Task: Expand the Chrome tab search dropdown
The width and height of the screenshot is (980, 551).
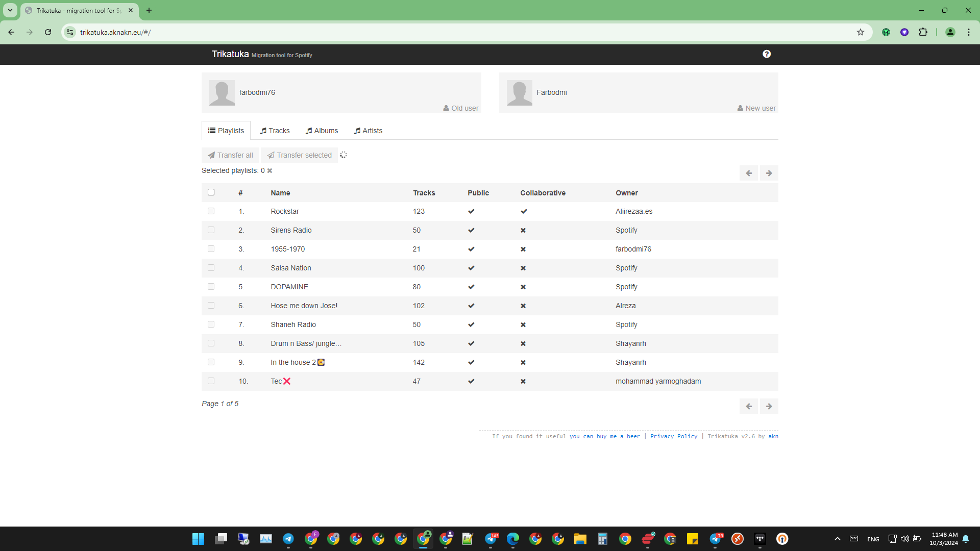Action: click(x=10, y=10)
